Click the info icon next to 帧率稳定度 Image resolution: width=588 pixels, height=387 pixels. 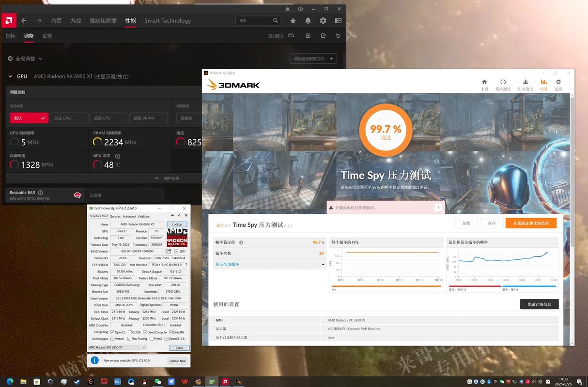click(241, 242)
